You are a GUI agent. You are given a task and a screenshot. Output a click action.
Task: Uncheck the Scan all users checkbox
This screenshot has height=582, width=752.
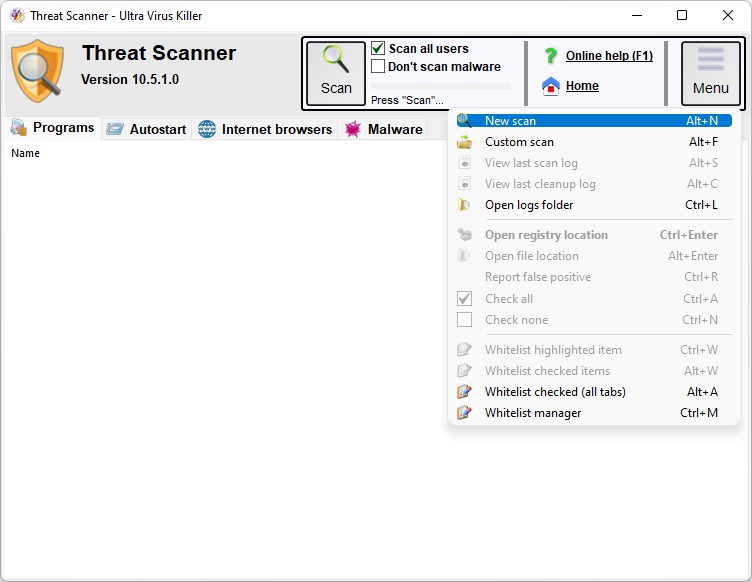point(378,48)
